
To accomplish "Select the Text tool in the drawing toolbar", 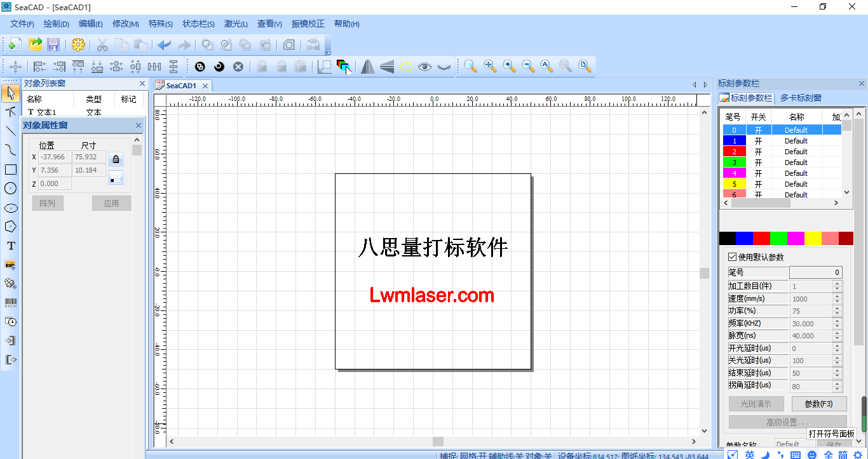I will (10, 246).
